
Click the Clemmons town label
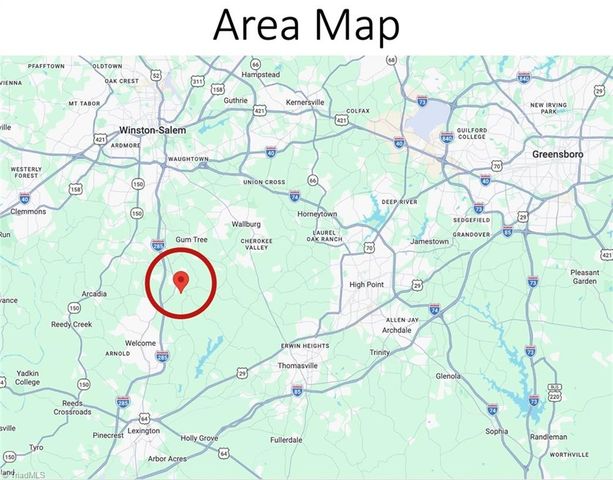point(28,211)
